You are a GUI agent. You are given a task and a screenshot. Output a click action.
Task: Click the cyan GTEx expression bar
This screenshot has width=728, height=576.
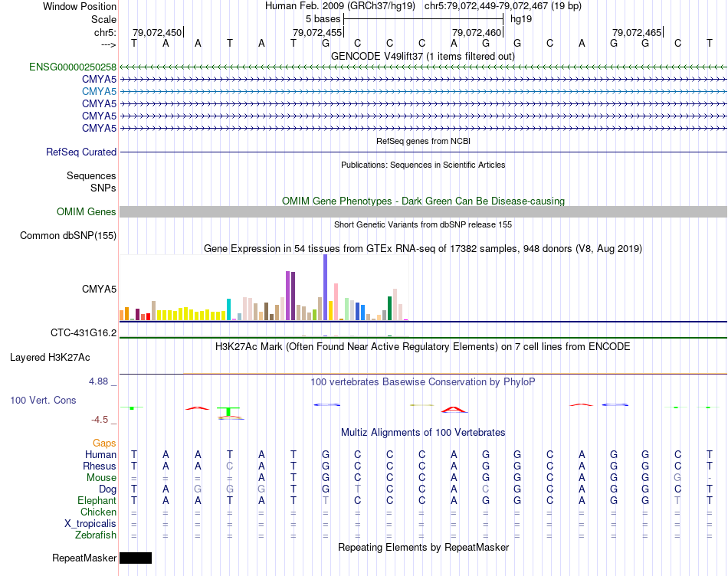(x=228, y=309)
